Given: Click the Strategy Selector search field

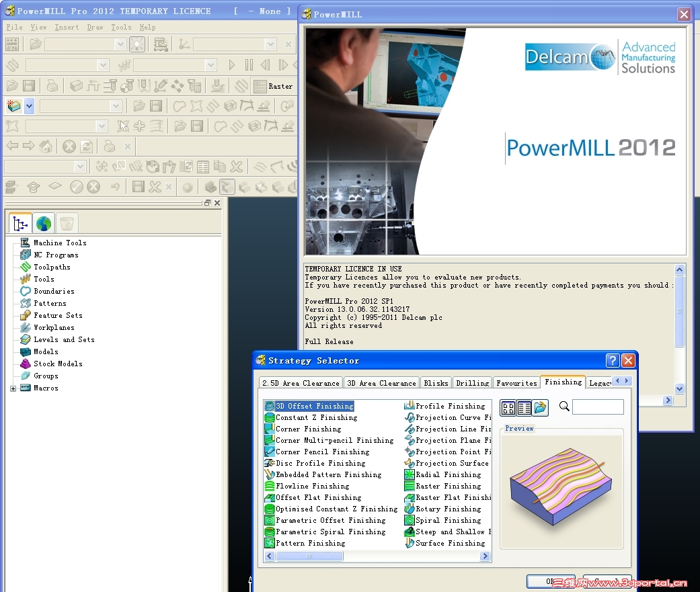Looking at the screenshot, I should [598, 407].
